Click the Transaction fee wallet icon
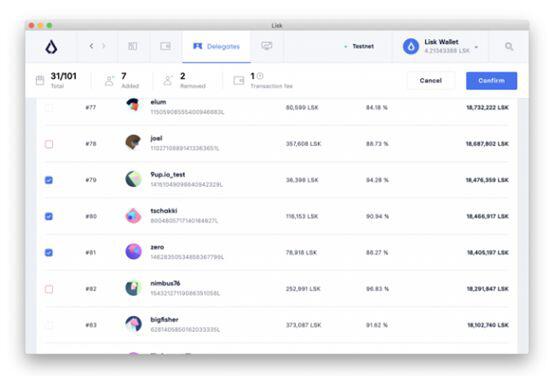 (239, 81)
